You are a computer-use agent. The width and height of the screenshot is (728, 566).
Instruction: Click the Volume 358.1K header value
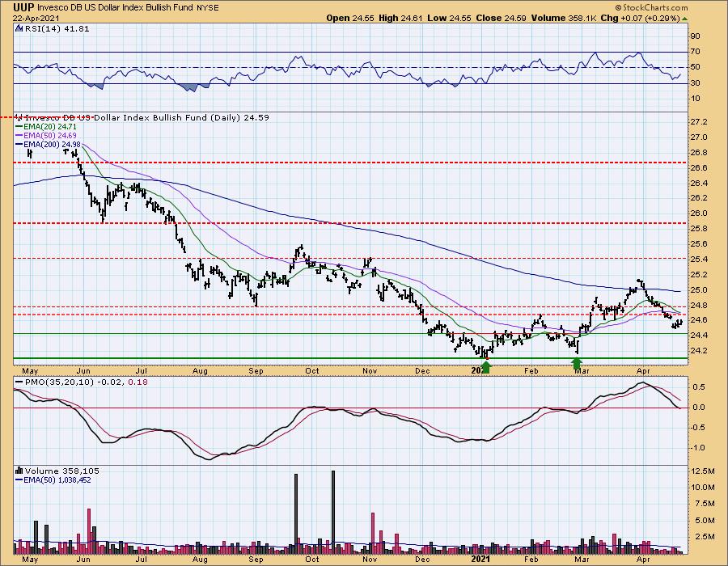pyautogui.click(x=564, y=18)
